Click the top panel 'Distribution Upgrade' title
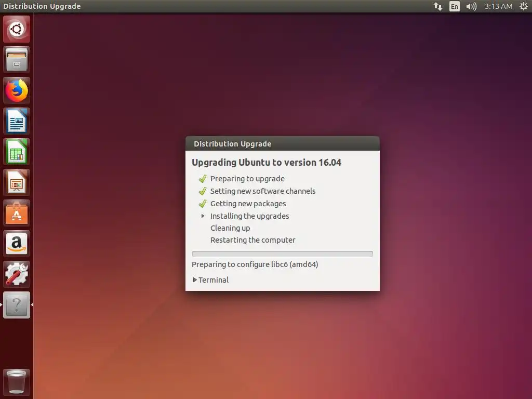 (x=42, y=6)
